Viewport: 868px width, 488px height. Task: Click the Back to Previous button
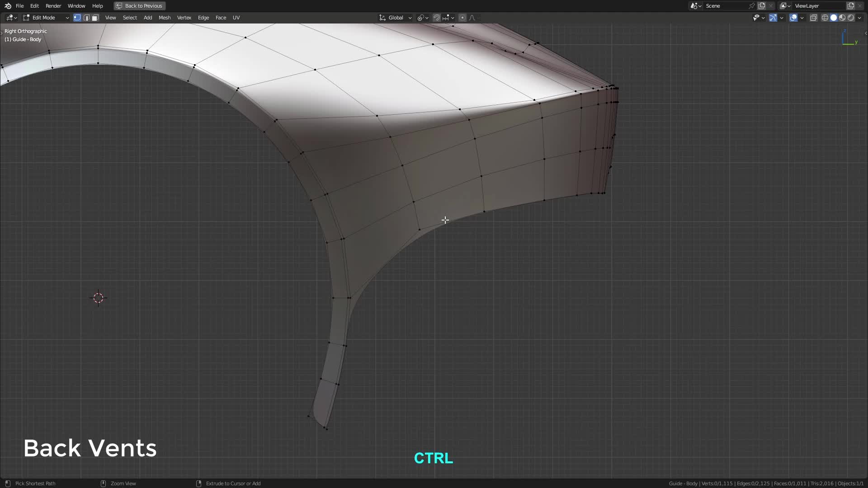pos(139,6)
